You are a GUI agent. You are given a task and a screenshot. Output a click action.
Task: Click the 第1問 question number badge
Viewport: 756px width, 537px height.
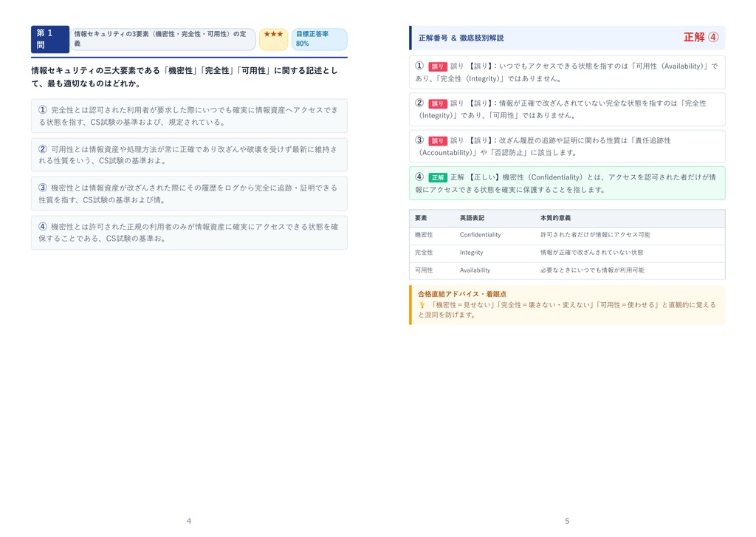(x=50, y=39)
